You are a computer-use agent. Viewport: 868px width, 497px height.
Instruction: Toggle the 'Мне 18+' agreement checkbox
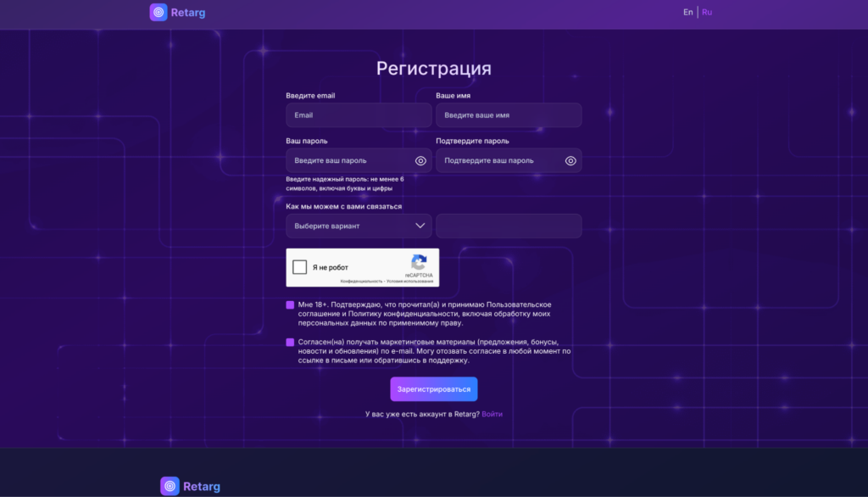pyautogui.click(x=290, y=304)
